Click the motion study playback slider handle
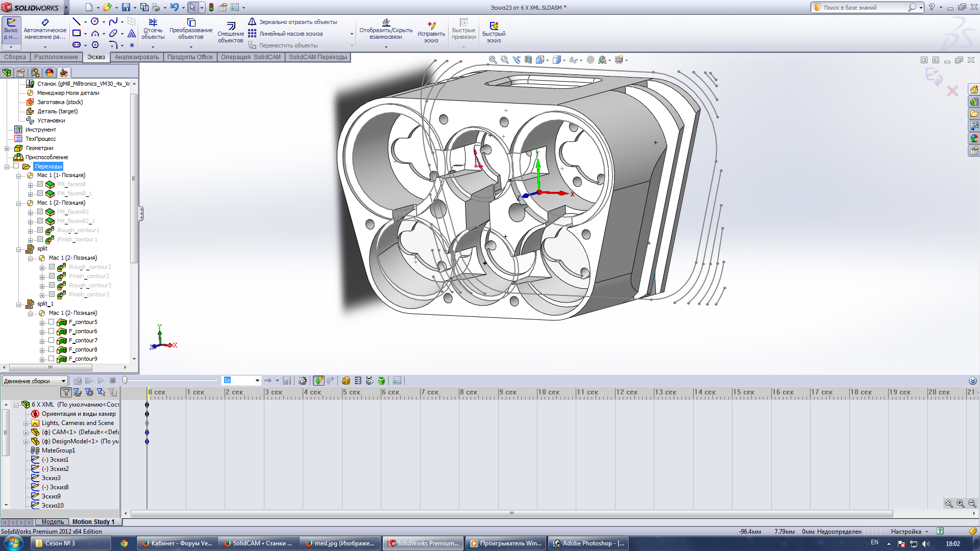The width and height of the screenshot is (980, 551). click(x=125, y=380)
